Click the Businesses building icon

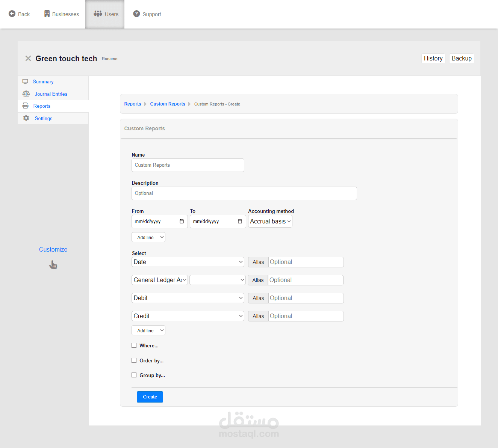point(47,14)
